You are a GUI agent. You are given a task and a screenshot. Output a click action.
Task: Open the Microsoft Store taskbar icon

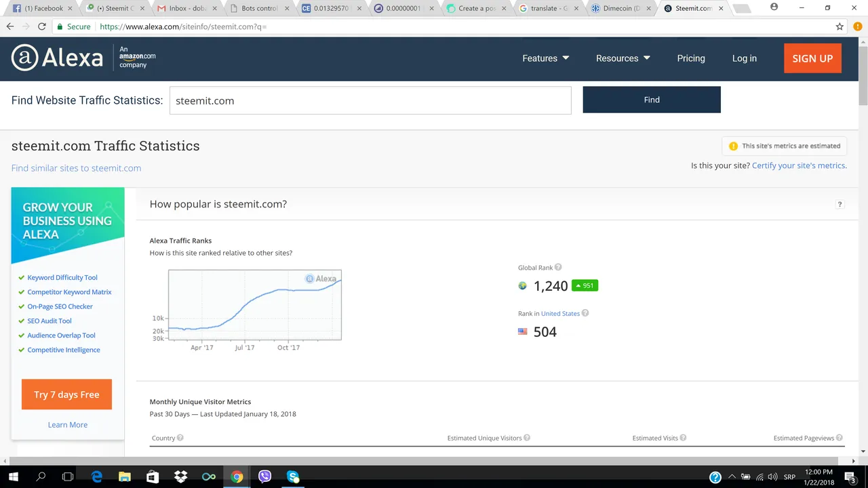pos(153,476)
